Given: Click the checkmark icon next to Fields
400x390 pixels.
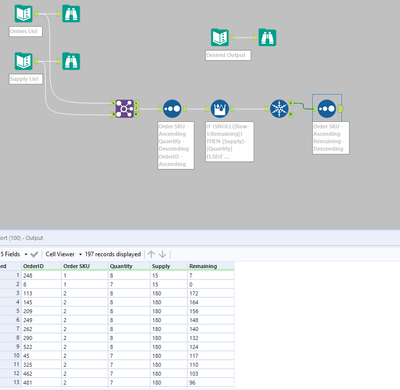Looking at the screenshot, I should pos(34,254).
